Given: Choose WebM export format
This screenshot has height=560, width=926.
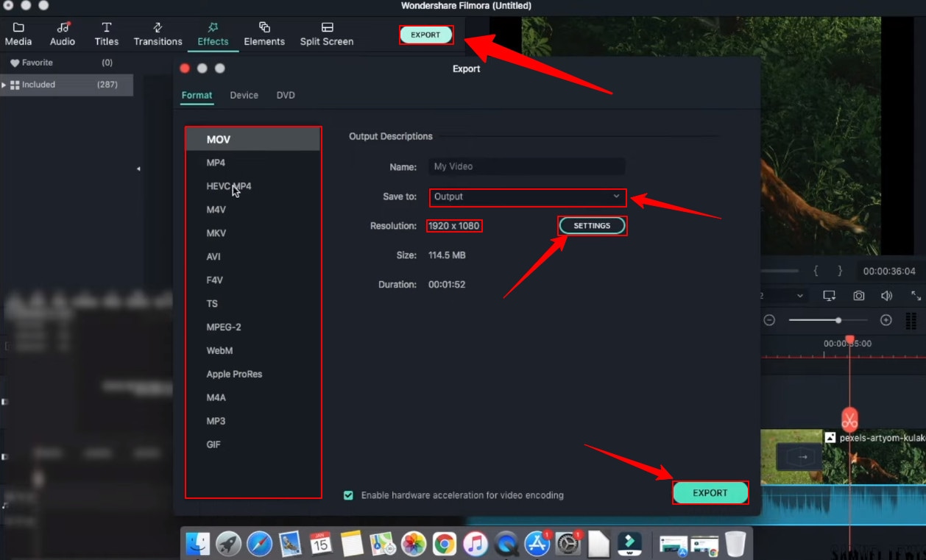Looking at the screenshot, I should pyautogui.click(x=253, y=351).
